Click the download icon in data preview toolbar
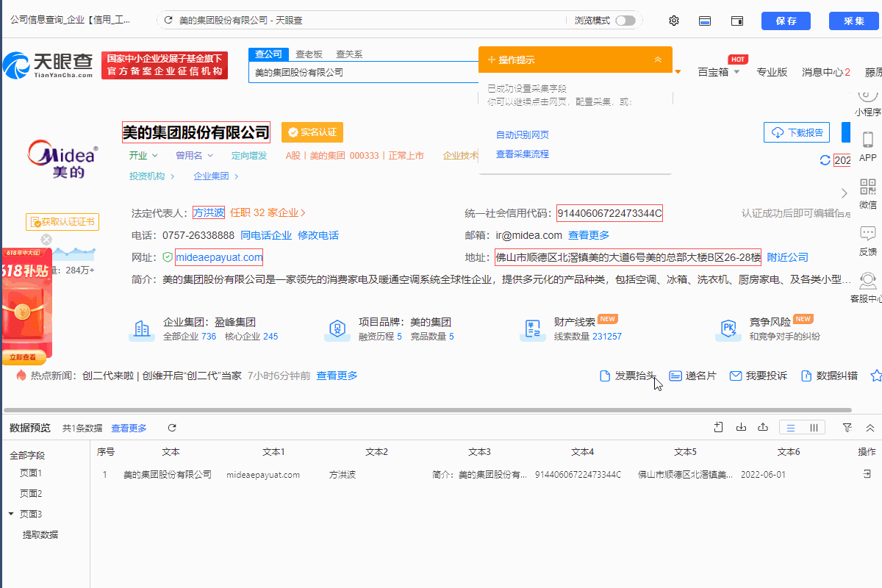This screenshot has height=588, width=882. [x=742, y=427]
